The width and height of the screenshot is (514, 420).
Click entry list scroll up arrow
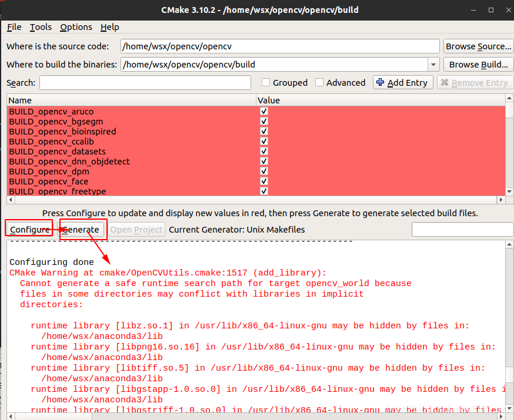(x=509, y=98)
